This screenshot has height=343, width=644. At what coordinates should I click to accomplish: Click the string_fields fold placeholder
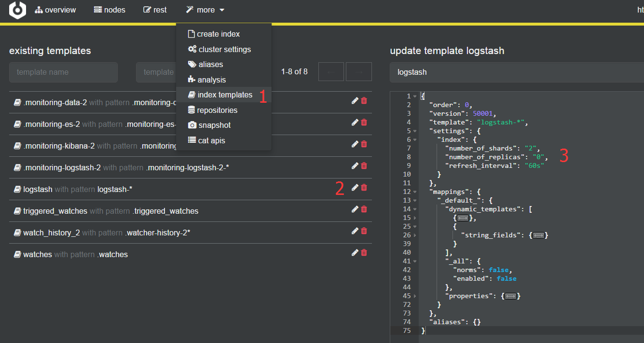[x=539, y=235]
